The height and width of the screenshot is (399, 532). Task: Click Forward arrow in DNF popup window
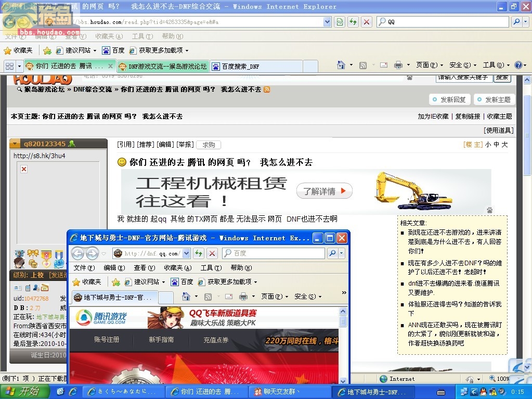(x=92, y=253)
